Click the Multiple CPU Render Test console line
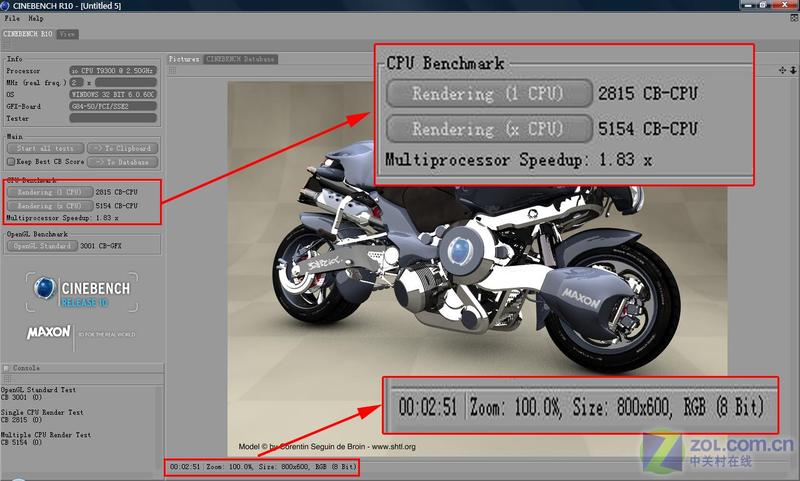800x481 pixels. [46, 435]
